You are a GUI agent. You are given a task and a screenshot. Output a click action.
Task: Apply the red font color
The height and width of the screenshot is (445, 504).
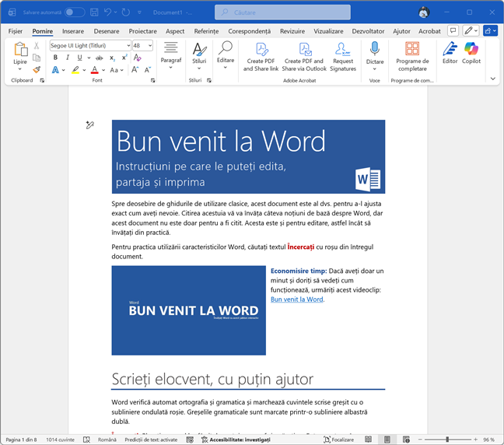[95, 70]
